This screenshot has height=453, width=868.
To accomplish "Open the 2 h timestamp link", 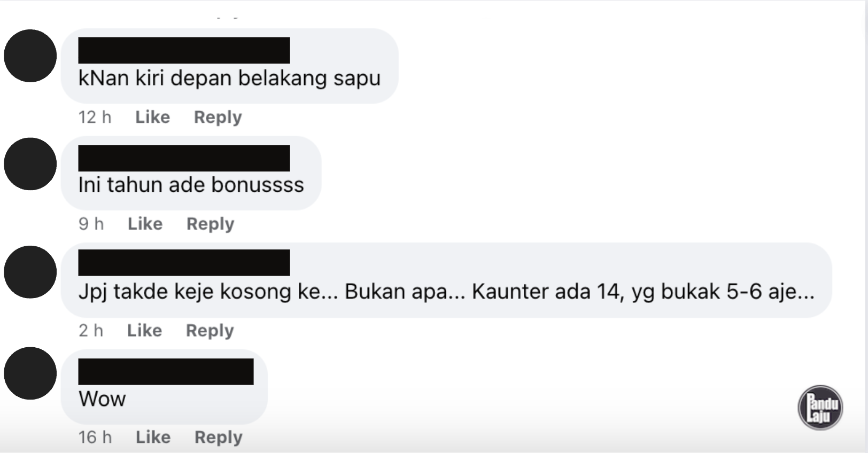I will 91,331.
